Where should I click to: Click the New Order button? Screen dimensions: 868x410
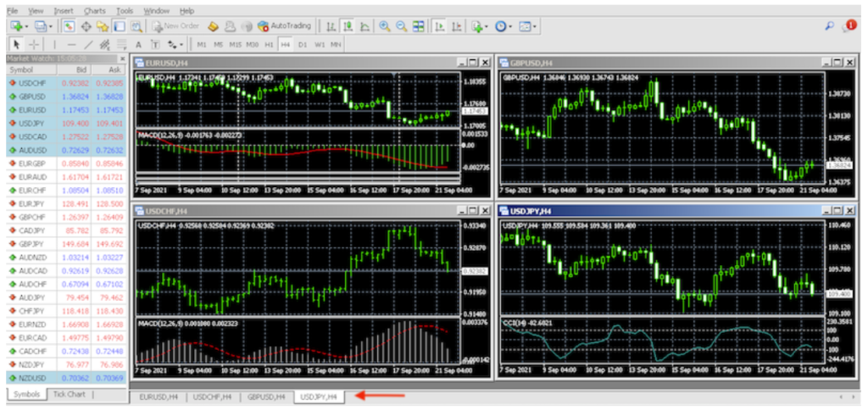click(x=176, y=26)
